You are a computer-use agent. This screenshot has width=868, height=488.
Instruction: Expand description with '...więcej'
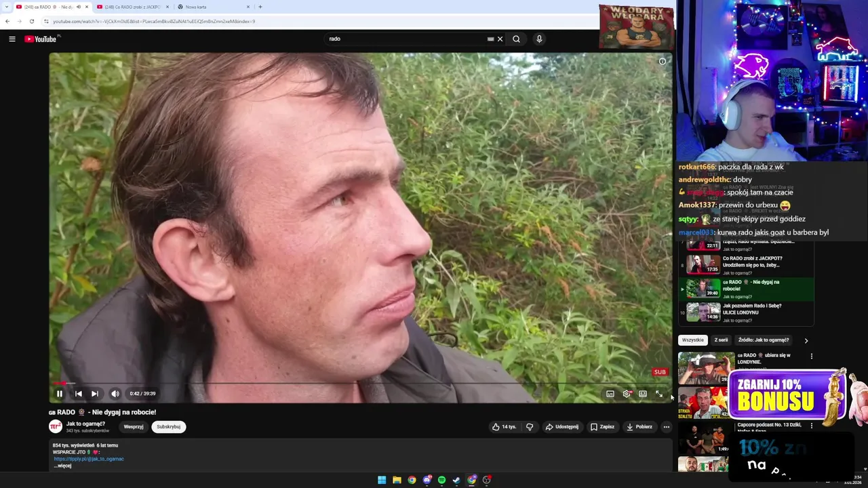(x=62, y=466)
